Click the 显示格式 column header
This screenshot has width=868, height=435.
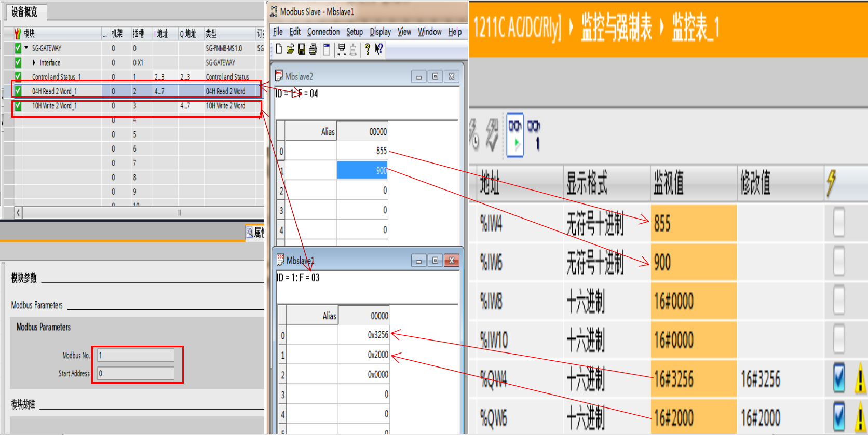607,183
